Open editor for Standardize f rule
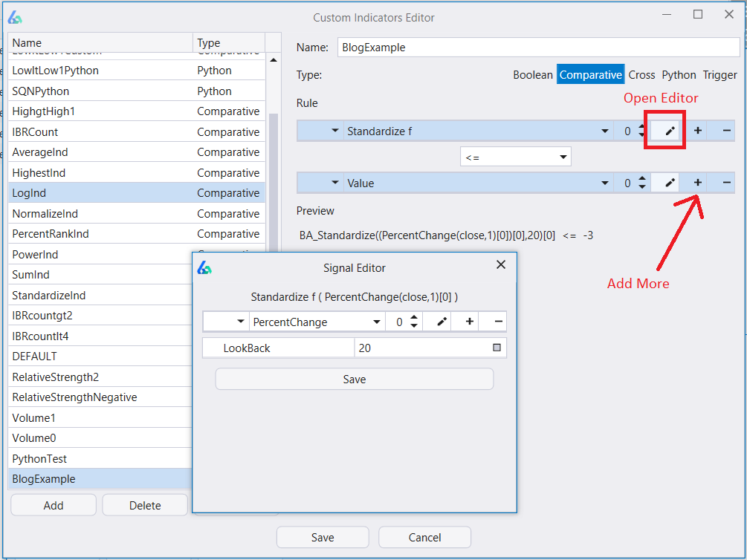 tap(669, 131)
